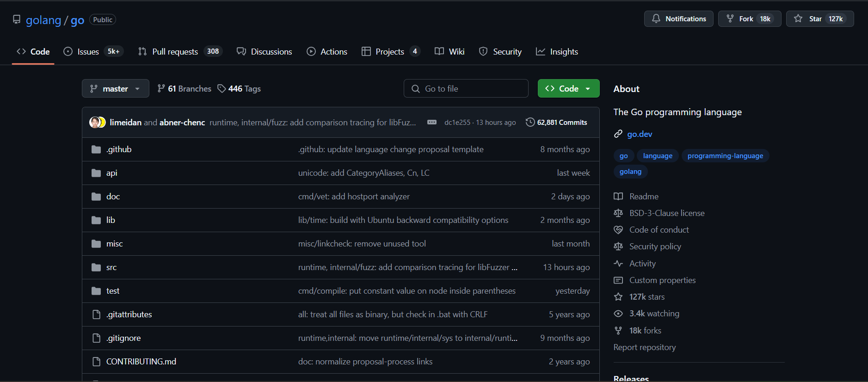Select the 'programming-language' topic tag
This screenshot has width=868, height=382.
click(x=725, y=156)
